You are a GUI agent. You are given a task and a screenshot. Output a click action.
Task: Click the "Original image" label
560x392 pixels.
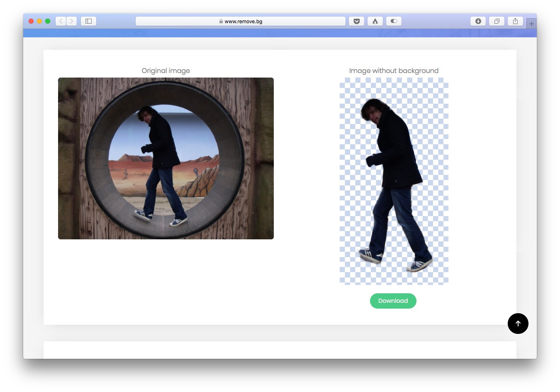[x=166, y=71]
